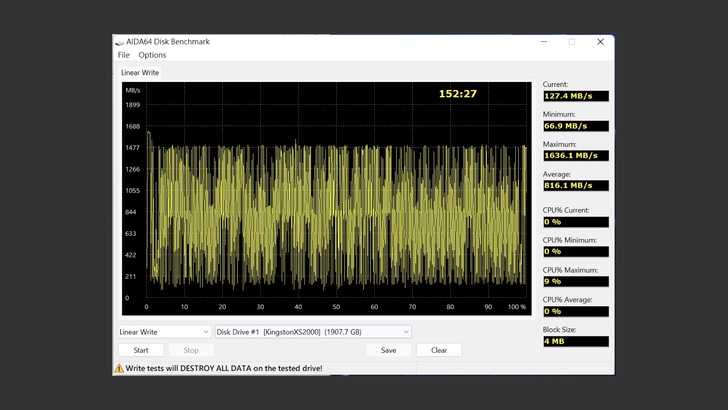Click the CPU% Maximum 9 % field
This screenshot has height=410, width=728.
tap(575, 281)
